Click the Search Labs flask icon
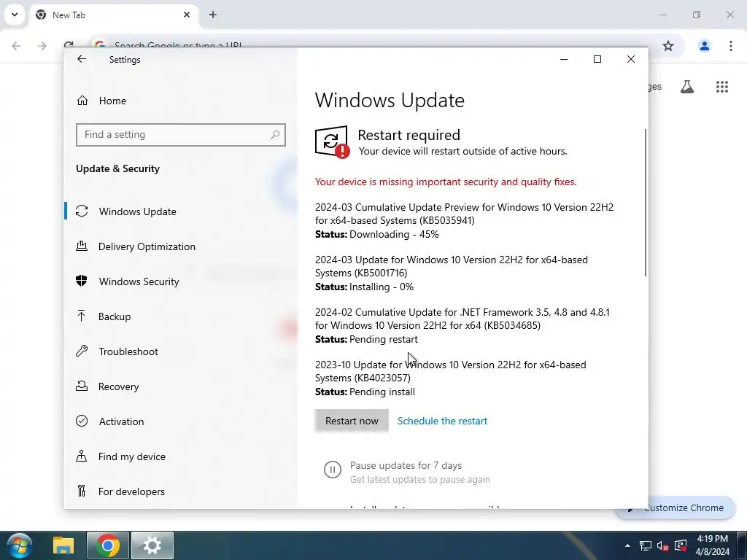Image resolution: width=747 pixels, height=560 pixels. click(x=687, y=87)
